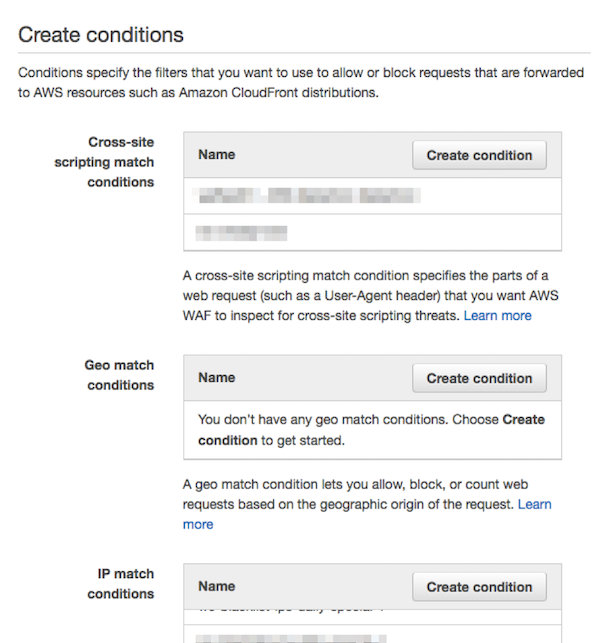Click Create condition for IP match
This screenshot has height=643, width=600.
coord(479,587)
